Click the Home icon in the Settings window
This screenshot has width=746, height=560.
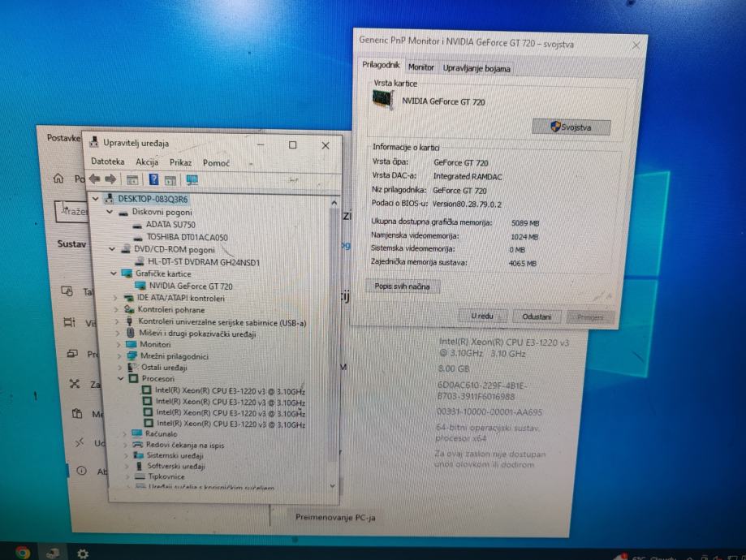[58, 179]
